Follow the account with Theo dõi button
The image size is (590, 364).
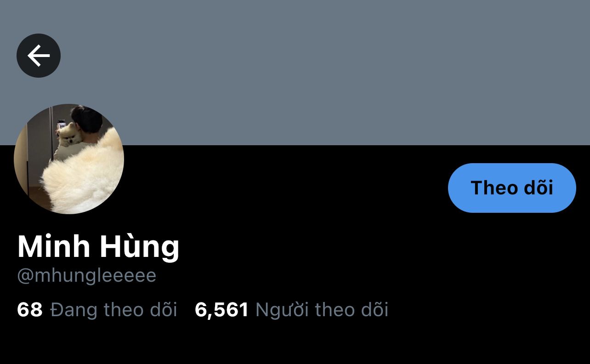(x=512, y=188)
